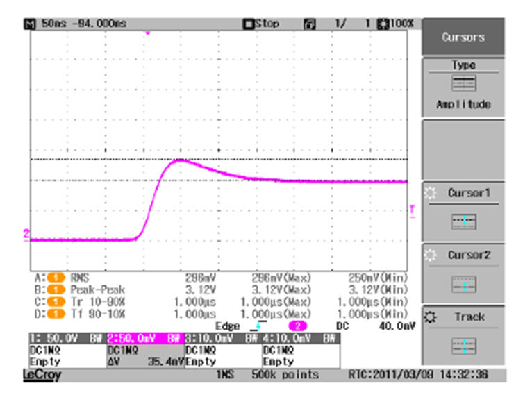This screenshot has height=404, width=532.
Task: Click the RMS measurement label
Action: click(80, 278)
